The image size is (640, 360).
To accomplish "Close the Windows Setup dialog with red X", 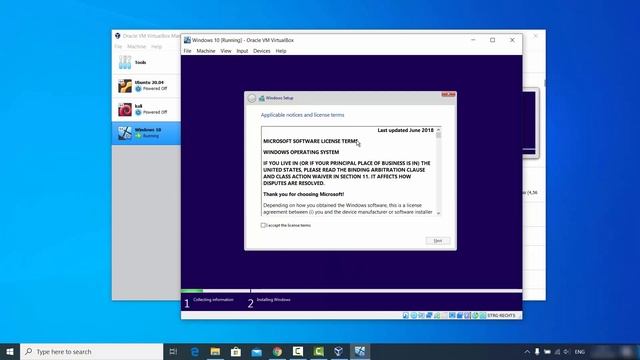I will [x=448, y=95].
